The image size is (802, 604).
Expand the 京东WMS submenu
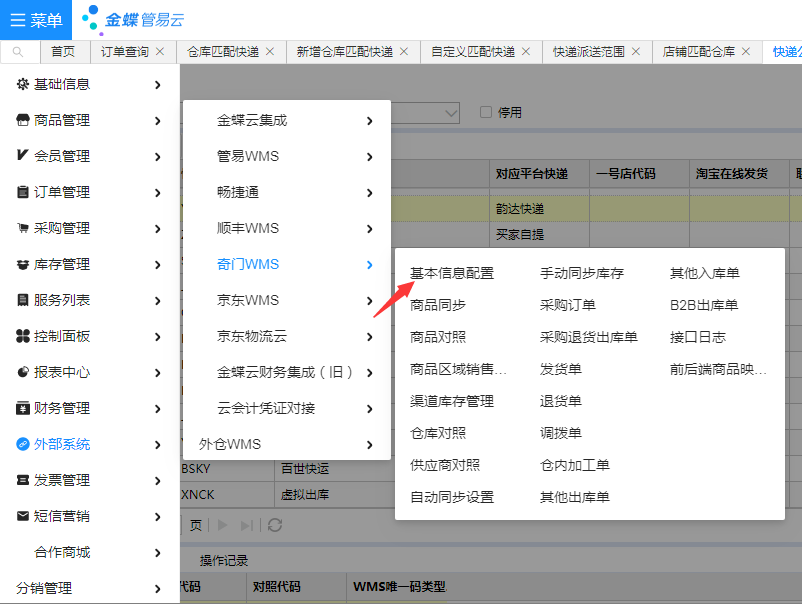288,300
